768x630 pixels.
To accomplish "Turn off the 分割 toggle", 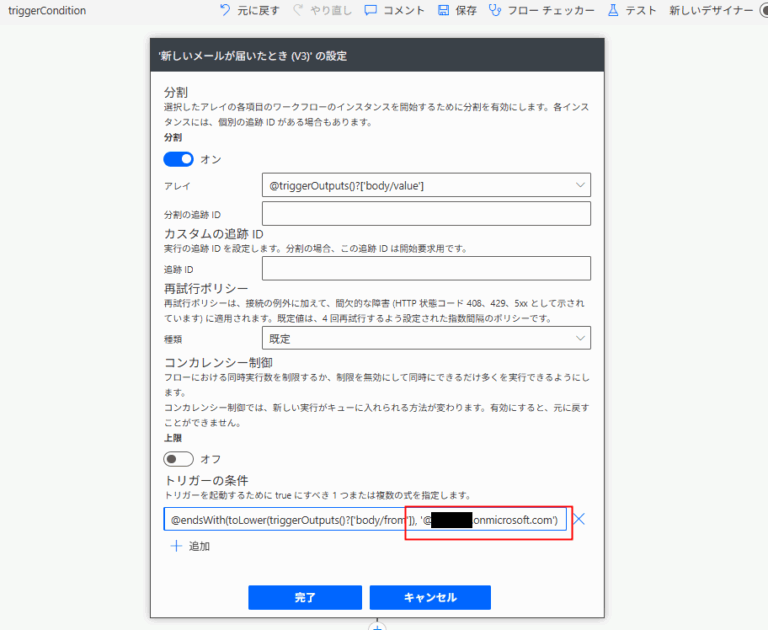I will click(179, 159).
